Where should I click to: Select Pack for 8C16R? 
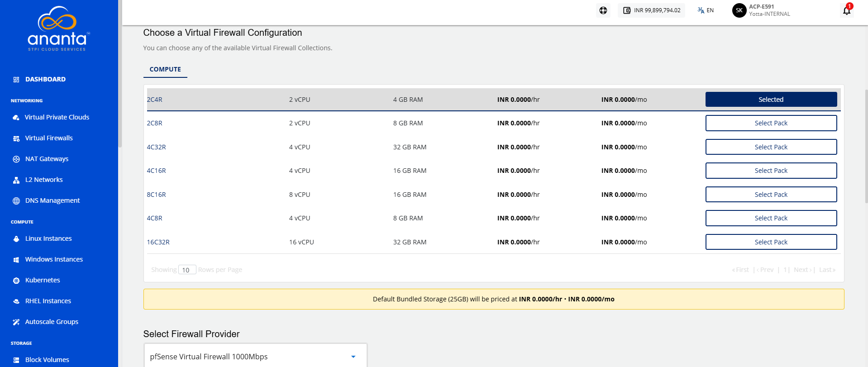[771, 195]
